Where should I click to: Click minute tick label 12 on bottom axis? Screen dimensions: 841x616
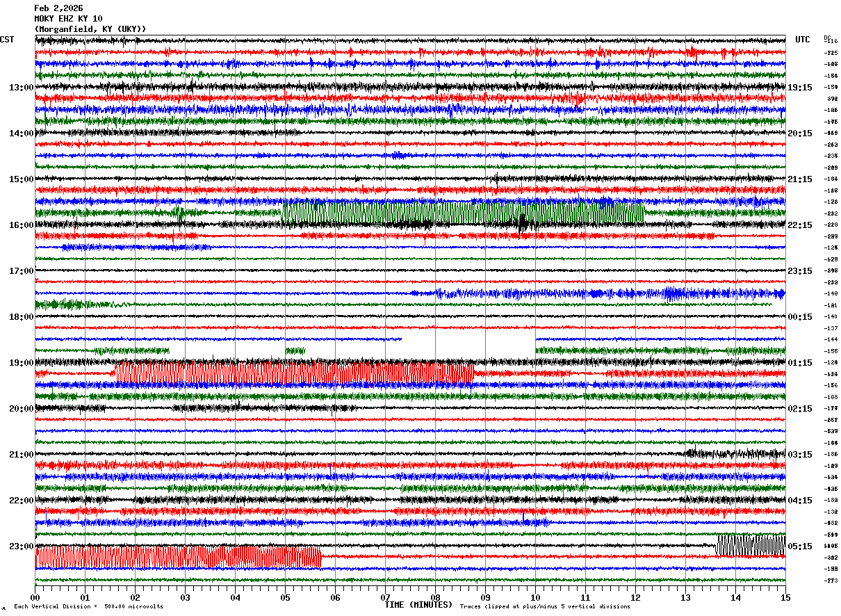tap(635, 597)
